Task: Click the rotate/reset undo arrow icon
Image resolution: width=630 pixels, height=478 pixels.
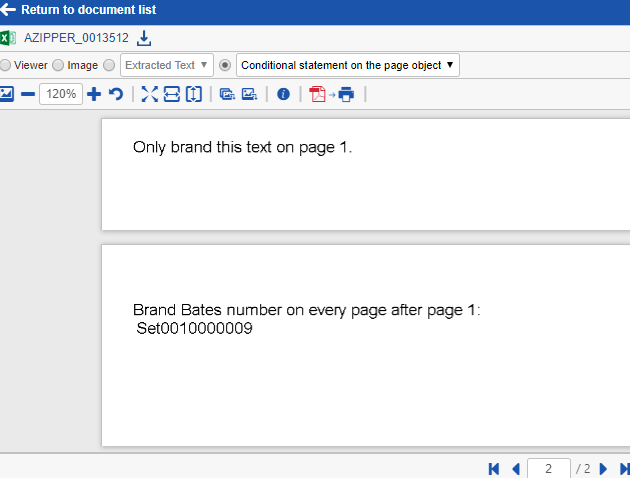Action: pos(116,94)
